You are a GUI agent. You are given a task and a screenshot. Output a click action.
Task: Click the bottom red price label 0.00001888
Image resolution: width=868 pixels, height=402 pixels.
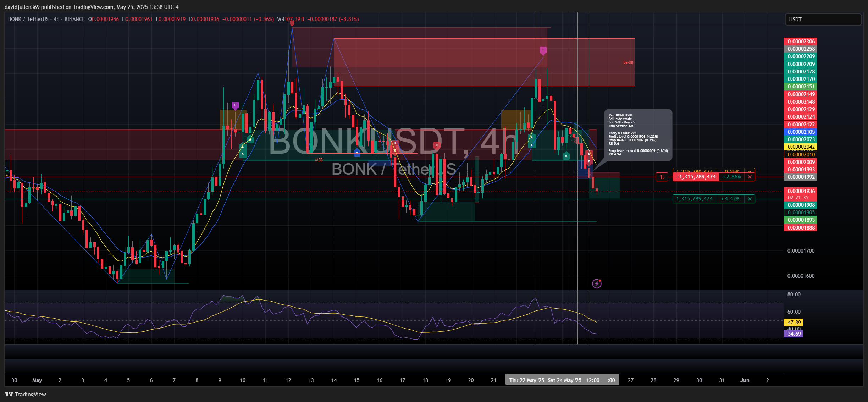(801, 228)
